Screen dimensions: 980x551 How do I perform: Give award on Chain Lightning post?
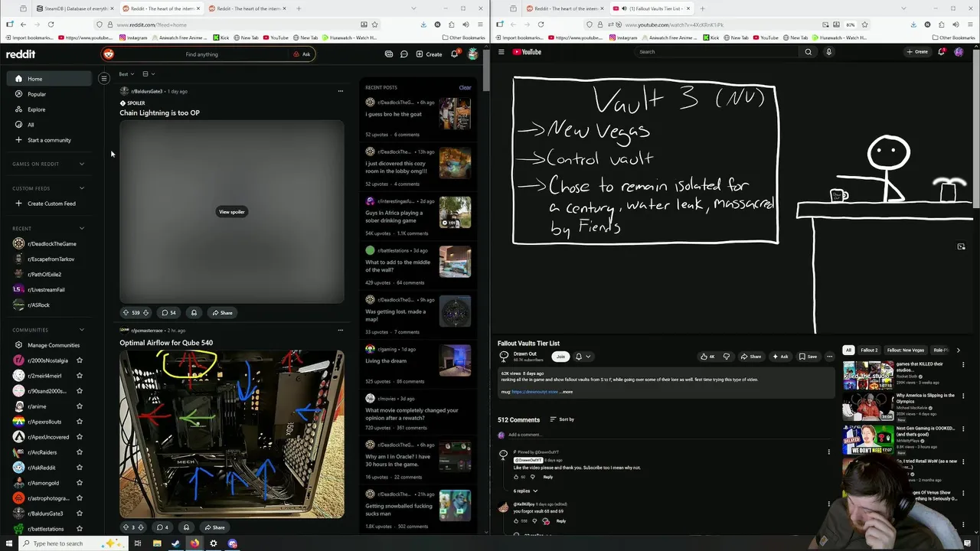194,312
